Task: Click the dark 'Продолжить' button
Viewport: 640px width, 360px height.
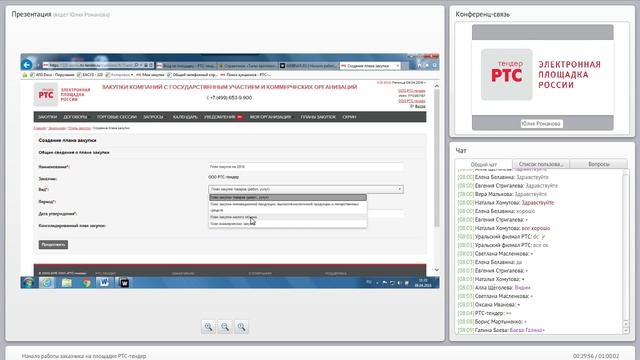Action: click(x=53, y=244)
